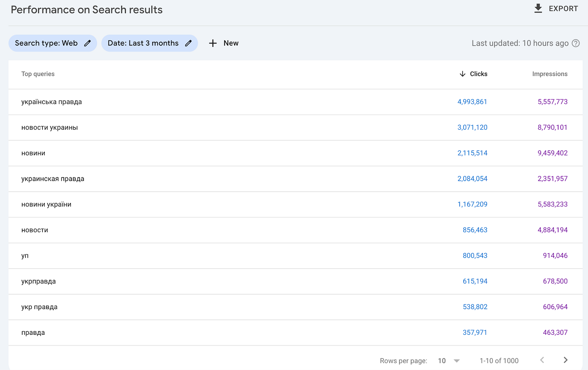588x370 pixels.
Task: Click the impressions value 4,884,194
Action: point(552,230)
